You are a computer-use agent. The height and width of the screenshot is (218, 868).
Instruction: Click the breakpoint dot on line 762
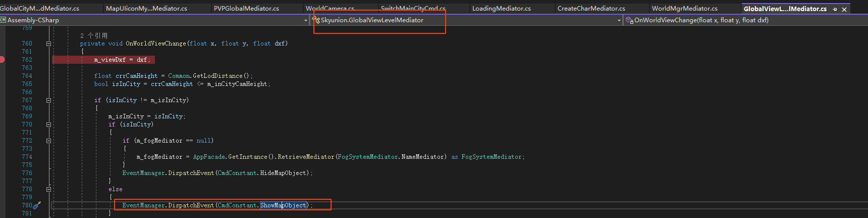(x=3, y=60)
